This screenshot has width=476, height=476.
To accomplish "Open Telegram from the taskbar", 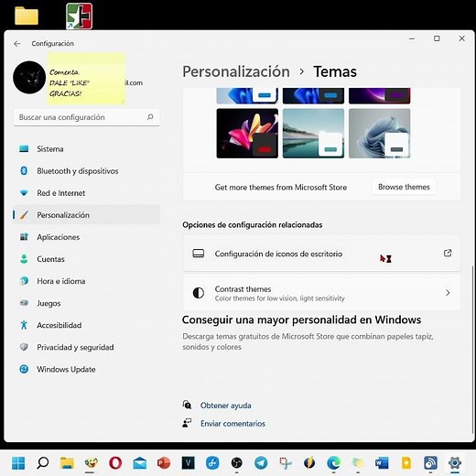I will point(261,463).
